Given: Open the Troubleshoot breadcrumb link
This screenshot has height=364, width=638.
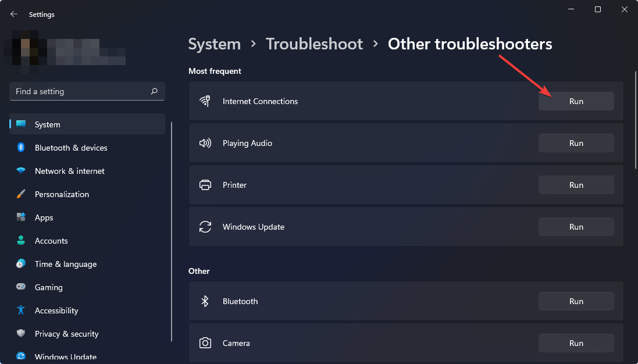Looking at the screenshot, I should coord(314,44).
